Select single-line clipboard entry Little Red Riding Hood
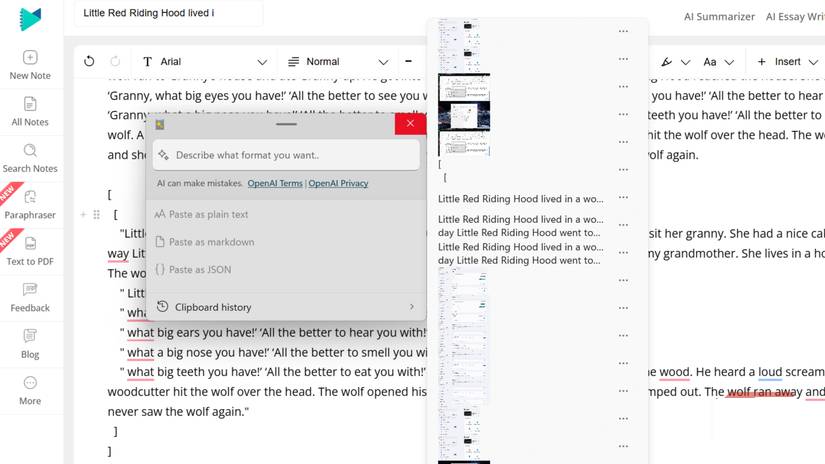 pyautogui.click(x=520, y=199)
